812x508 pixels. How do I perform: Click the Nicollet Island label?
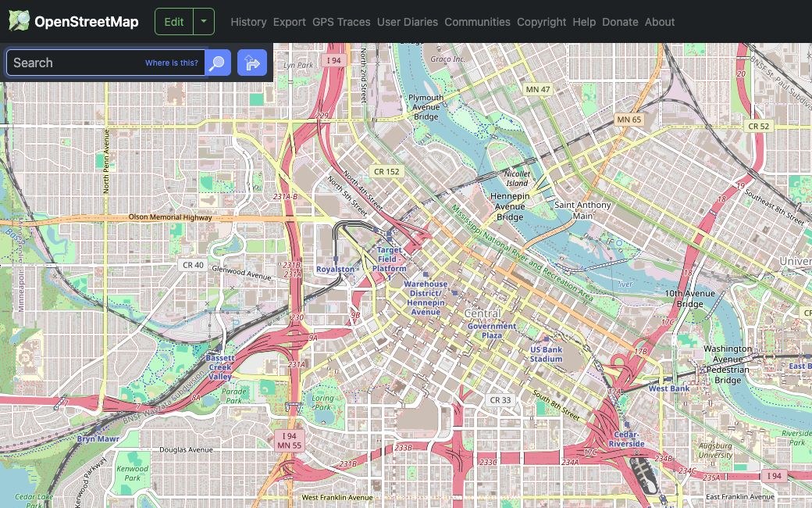(517, 178)
